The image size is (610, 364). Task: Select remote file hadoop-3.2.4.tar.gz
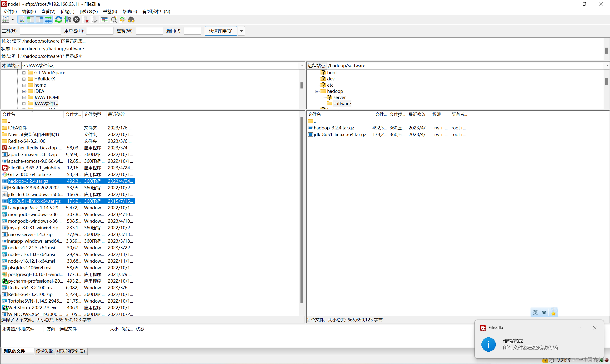pos(388,128)
